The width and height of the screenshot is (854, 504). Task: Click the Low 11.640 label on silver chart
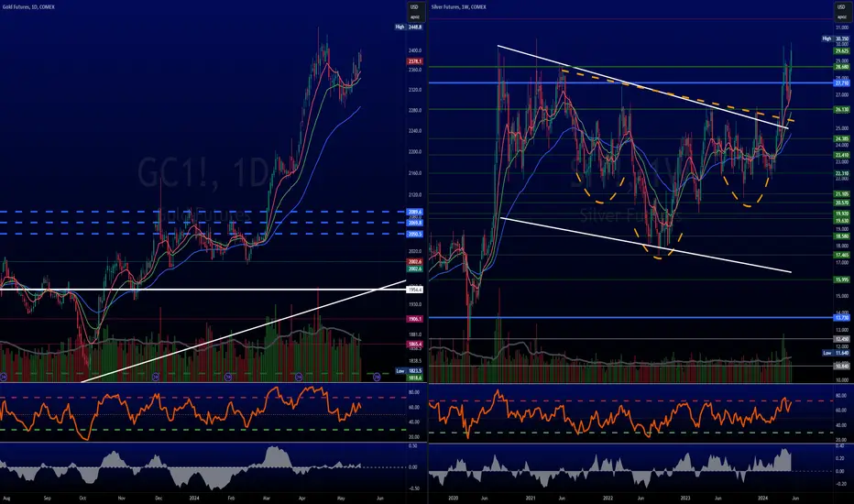pos(836,353)
